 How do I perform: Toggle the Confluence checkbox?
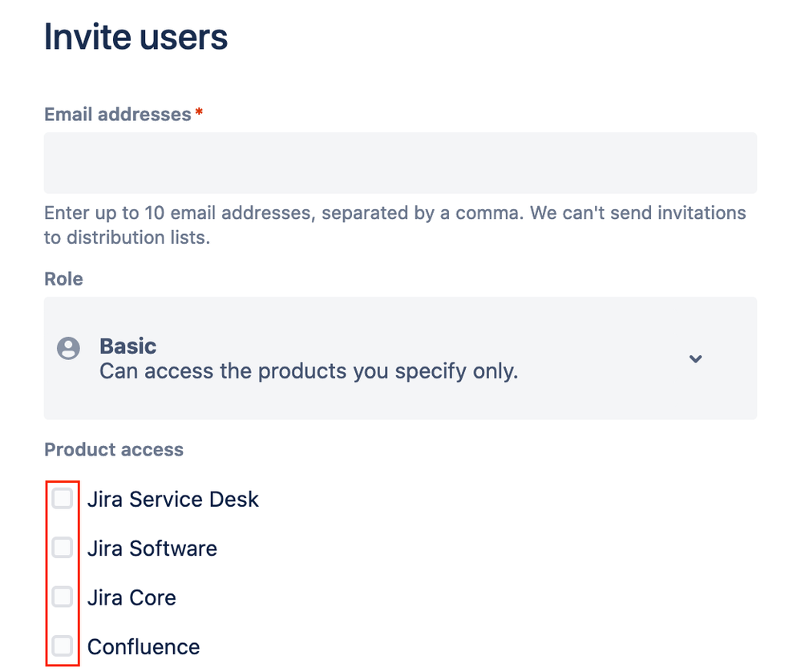click(63, 646)
